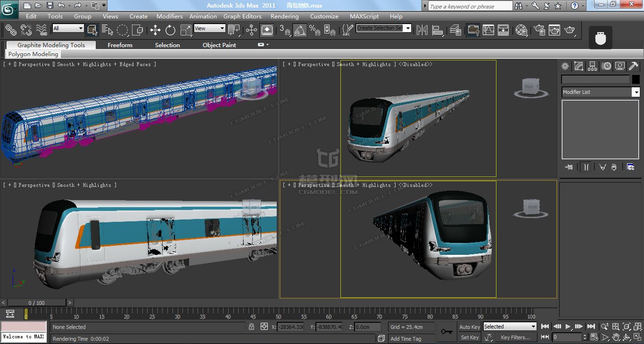Viewport: 644px width, 344px height.
Task: Activate the Select and Rotate tool
Action: pos(170,30)
